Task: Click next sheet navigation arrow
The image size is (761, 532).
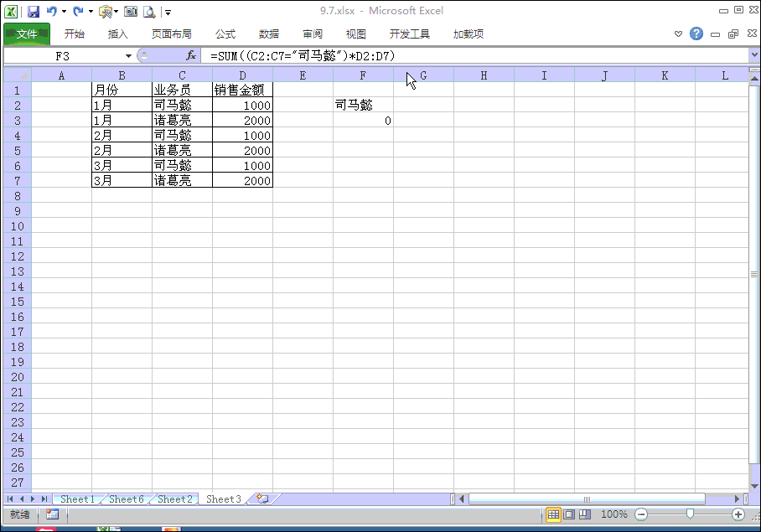Action: (33, 499)
